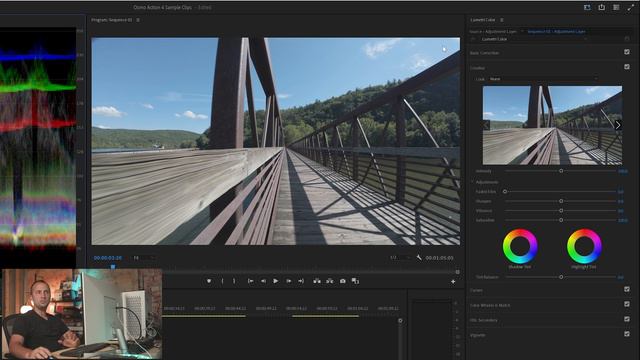Click the duration timecode 00:01:05:03
The image size is (640, 360).
click(439, 258)
